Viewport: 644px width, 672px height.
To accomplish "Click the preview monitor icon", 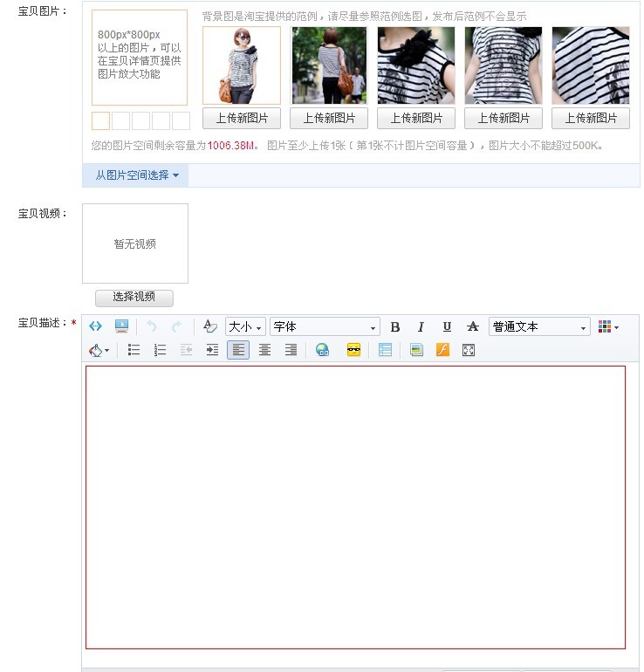I will pos(121,326).
